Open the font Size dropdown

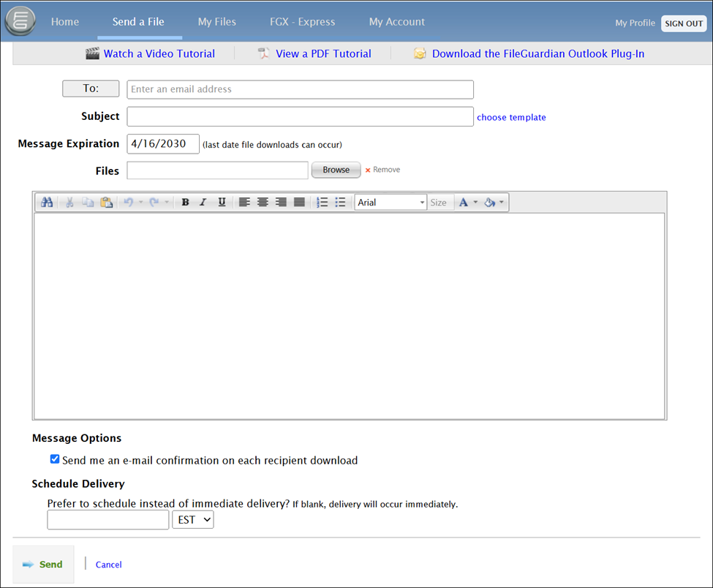440,203
